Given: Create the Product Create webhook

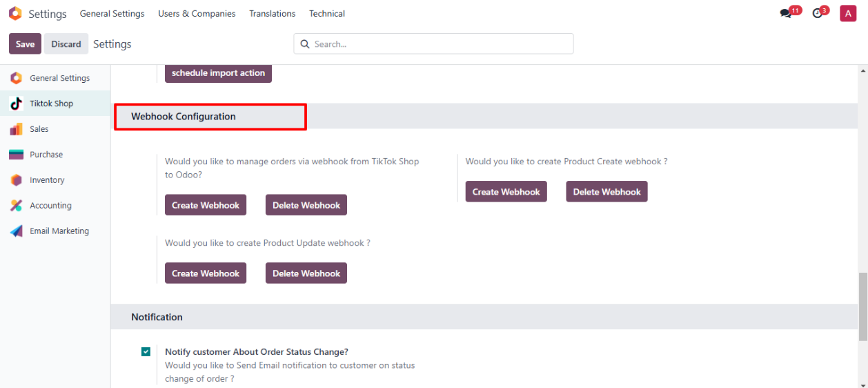Looking at the screenshot, I should (x=506, y=192).
